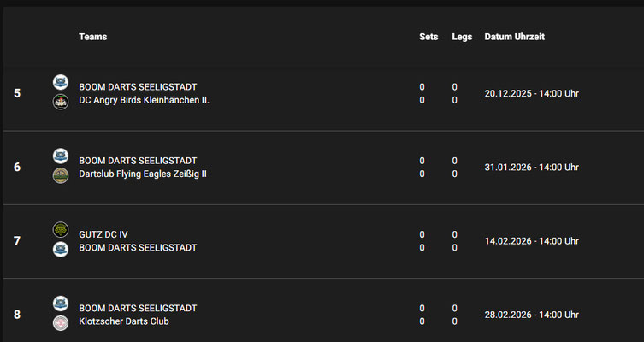This screenshot has height=342, width=644.
Task: Open the Klotzscher Darts Club team name
Action: click(x=124, y=321)
